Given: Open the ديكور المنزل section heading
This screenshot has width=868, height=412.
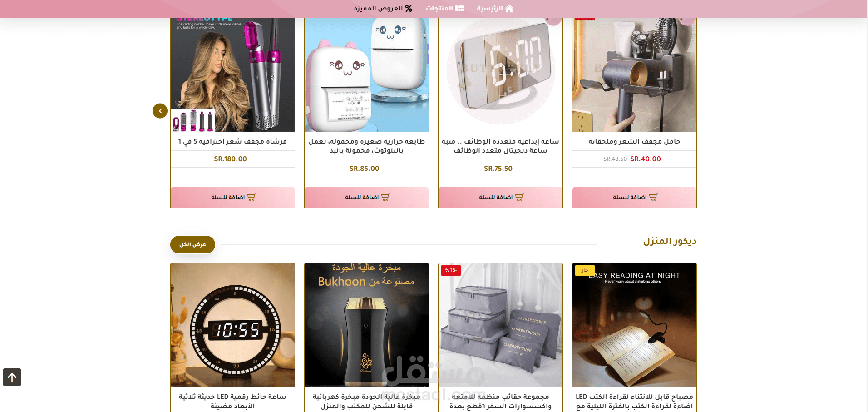Looking at the screenshot, I should pos(670,241).
